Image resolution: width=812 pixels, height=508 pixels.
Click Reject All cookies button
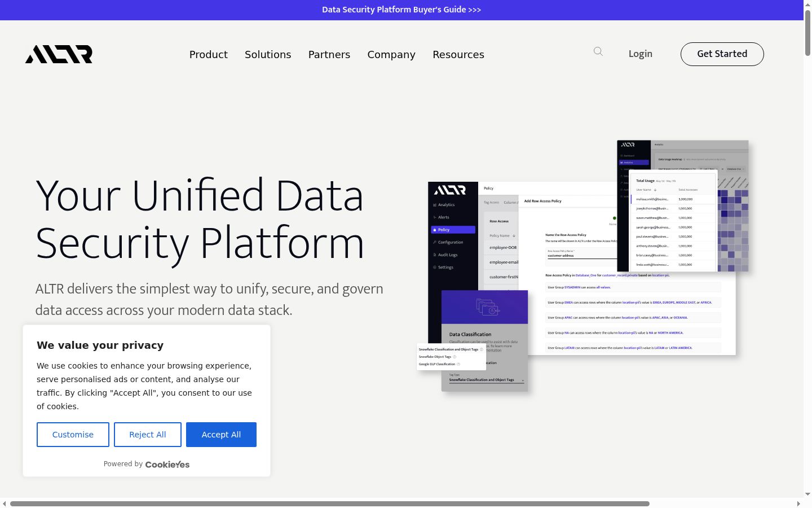(x=148, y=435)
